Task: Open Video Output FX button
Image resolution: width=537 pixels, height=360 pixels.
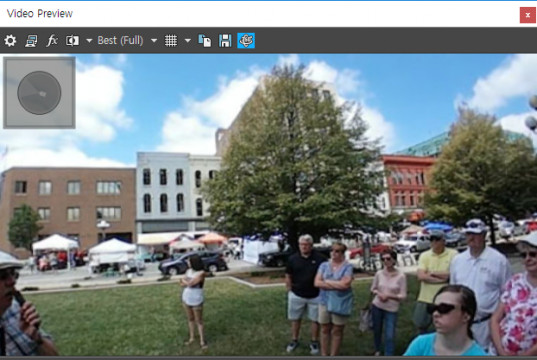Action: click(52, 40)
